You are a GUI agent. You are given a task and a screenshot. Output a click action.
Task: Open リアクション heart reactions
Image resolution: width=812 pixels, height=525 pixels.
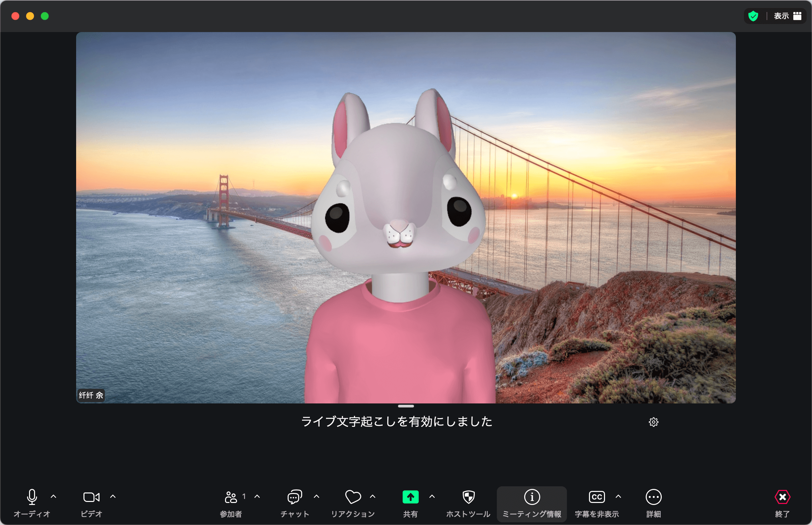point(353,497)
